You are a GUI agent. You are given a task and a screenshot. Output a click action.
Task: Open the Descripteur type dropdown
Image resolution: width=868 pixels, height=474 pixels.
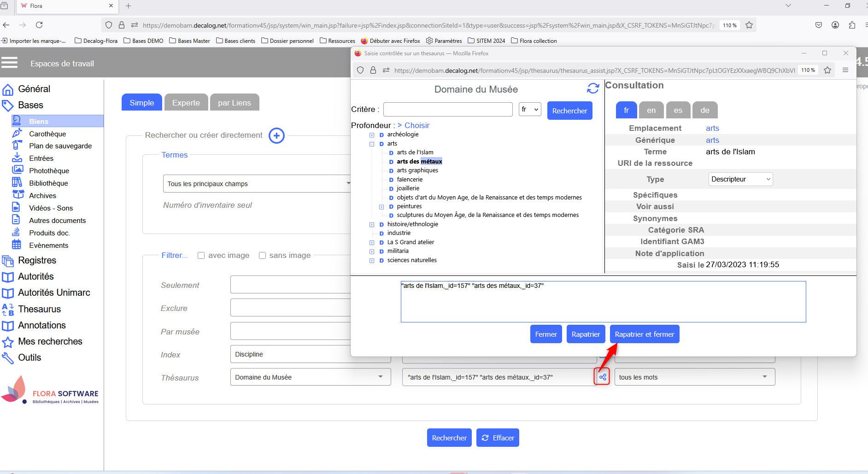740,179
